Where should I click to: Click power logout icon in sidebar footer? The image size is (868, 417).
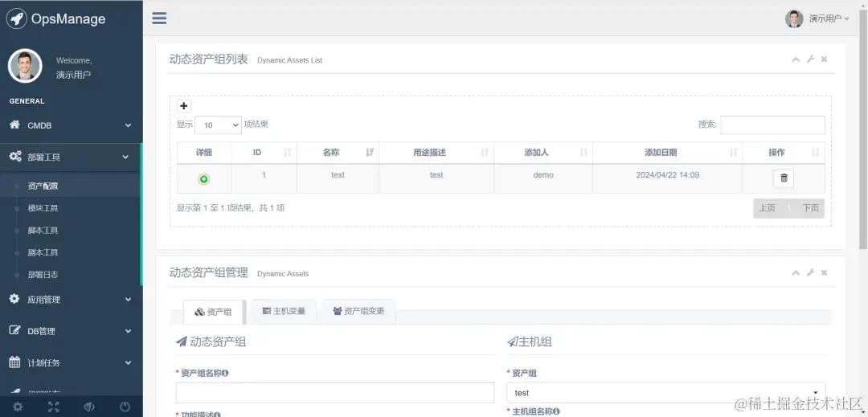pos(125,407)
